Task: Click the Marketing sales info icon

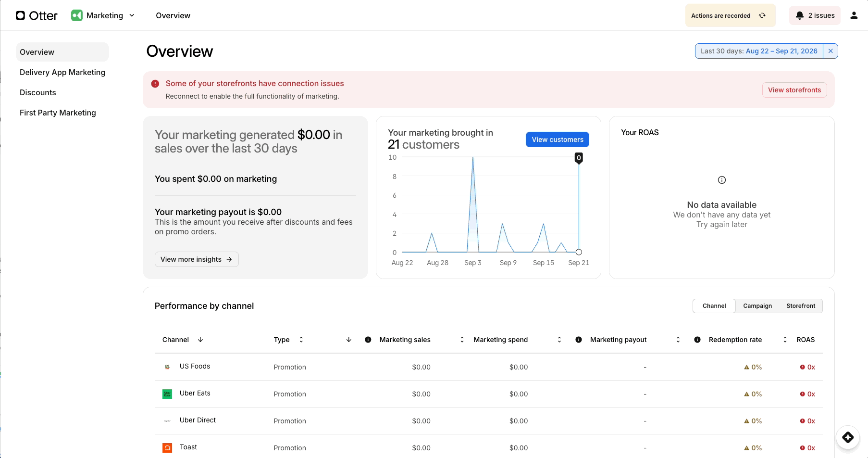Action: tap(368, 340)
